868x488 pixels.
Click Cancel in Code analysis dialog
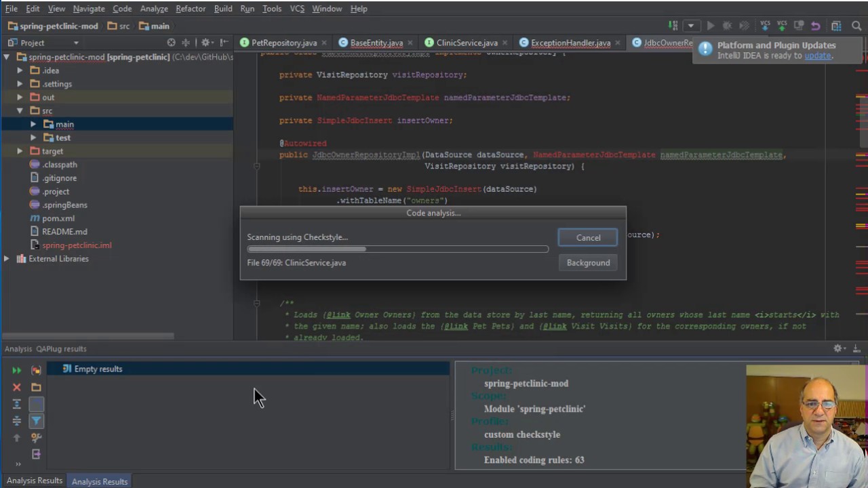588,238
